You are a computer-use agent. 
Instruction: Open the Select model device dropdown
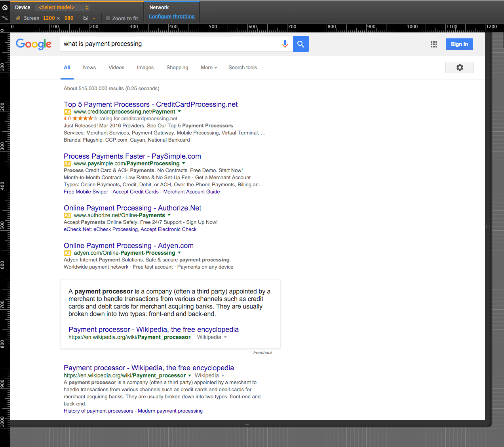(63, 8)
